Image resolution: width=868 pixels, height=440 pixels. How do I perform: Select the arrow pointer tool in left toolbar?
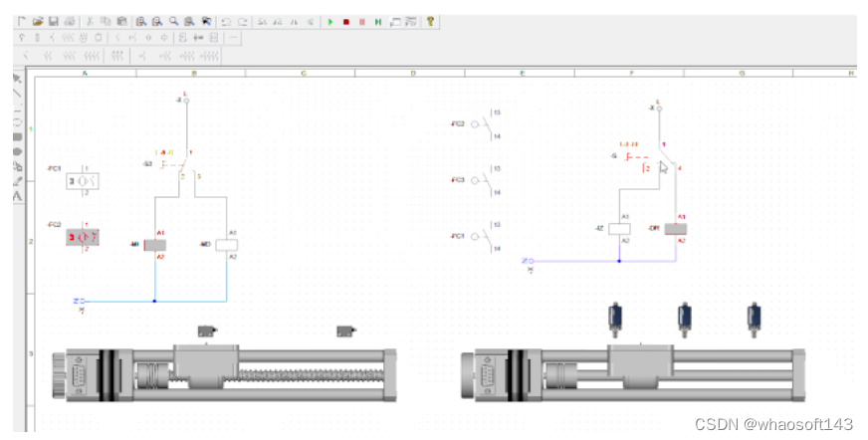point(18,79)
